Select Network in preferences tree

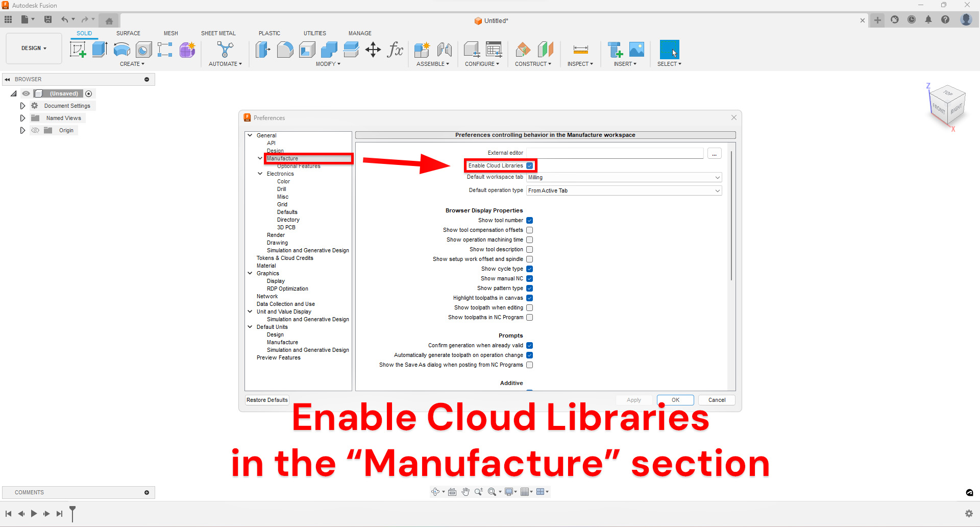(267, 296)
